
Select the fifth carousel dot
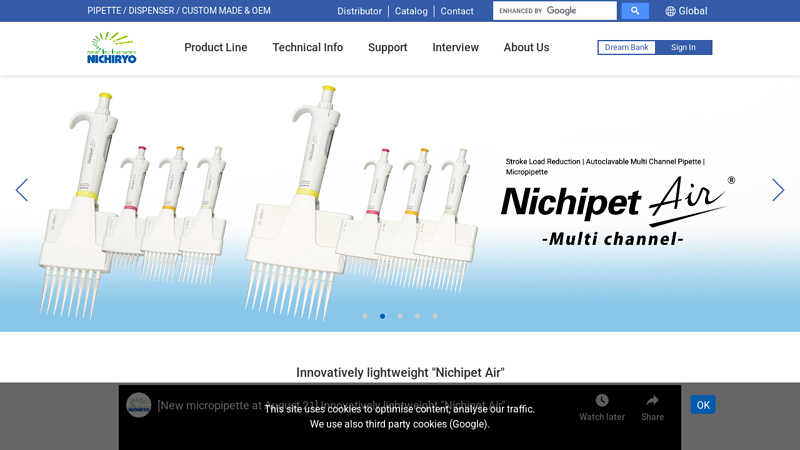[x=435, y=316]
